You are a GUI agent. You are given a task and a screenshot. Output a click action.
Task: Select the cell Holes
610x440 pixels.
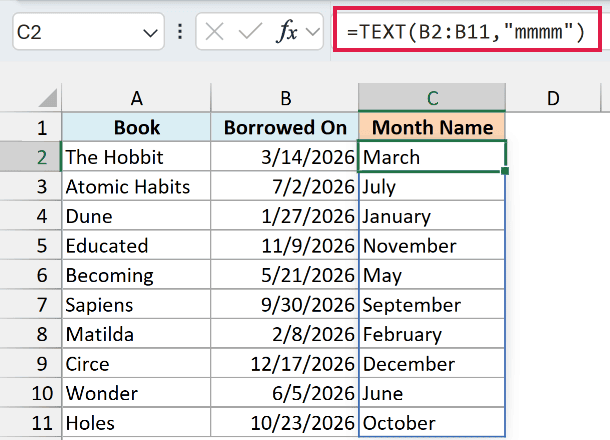[x=136, y=423]
